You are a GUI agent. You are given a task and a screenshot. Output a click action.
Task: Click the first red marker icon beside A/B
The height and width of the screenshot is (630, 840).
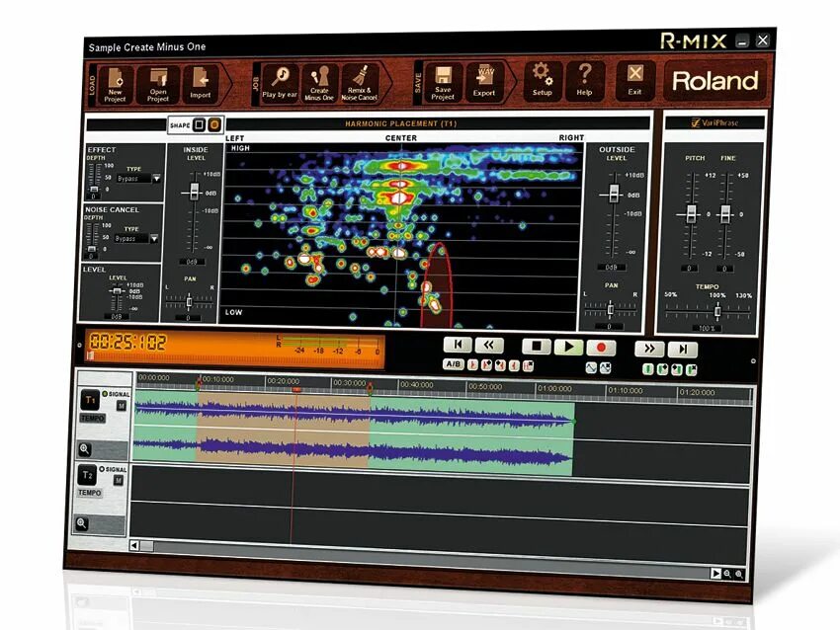pyautogui.click(x=472, y=364)
